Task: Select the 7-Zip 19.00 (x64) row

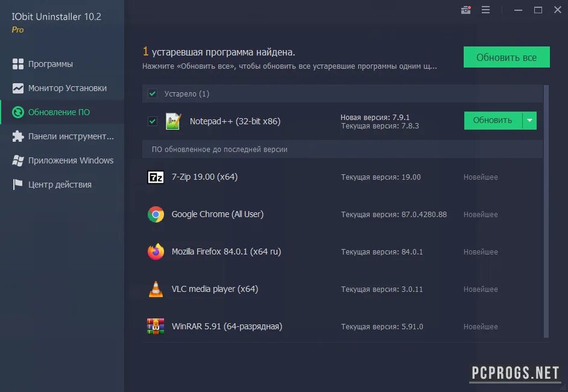Action: [x=342, y=177]
